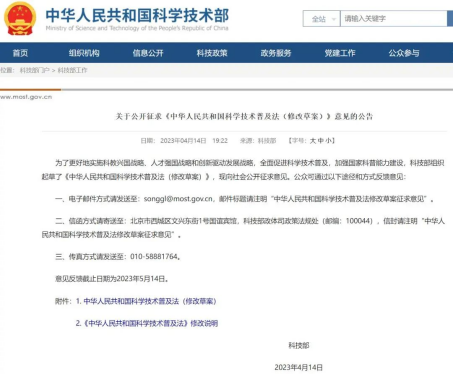Click the closing date 2023年4月14日

[x=299, y=367]
